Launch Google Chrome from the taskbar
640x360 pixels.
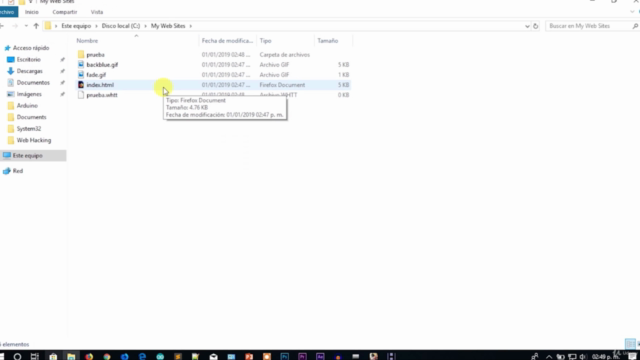(x=107, y=356)
